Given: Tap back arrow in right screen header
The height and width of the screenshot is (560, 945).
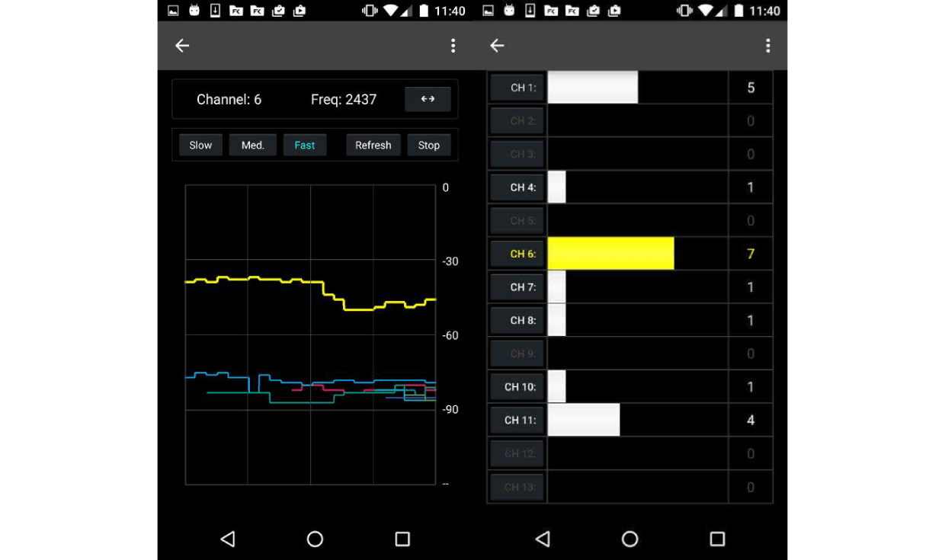Looking at the screenshot, I should (497, 46).
